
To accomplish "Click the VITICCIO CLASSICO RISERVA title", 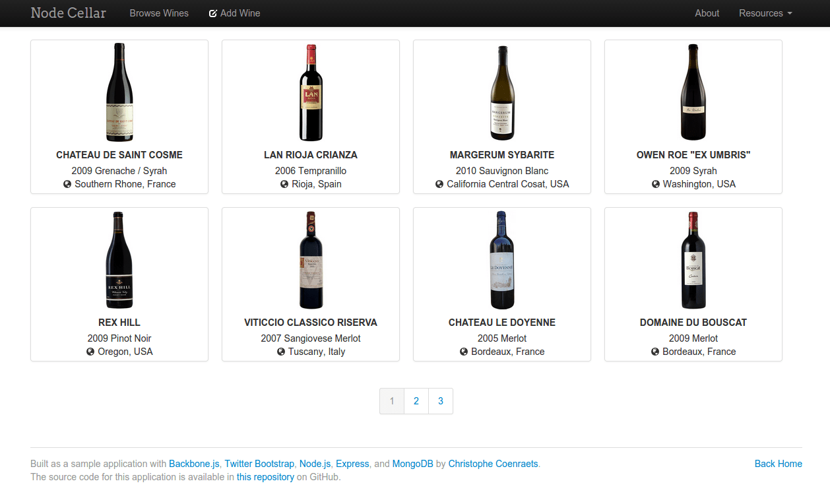I will 311,323.
